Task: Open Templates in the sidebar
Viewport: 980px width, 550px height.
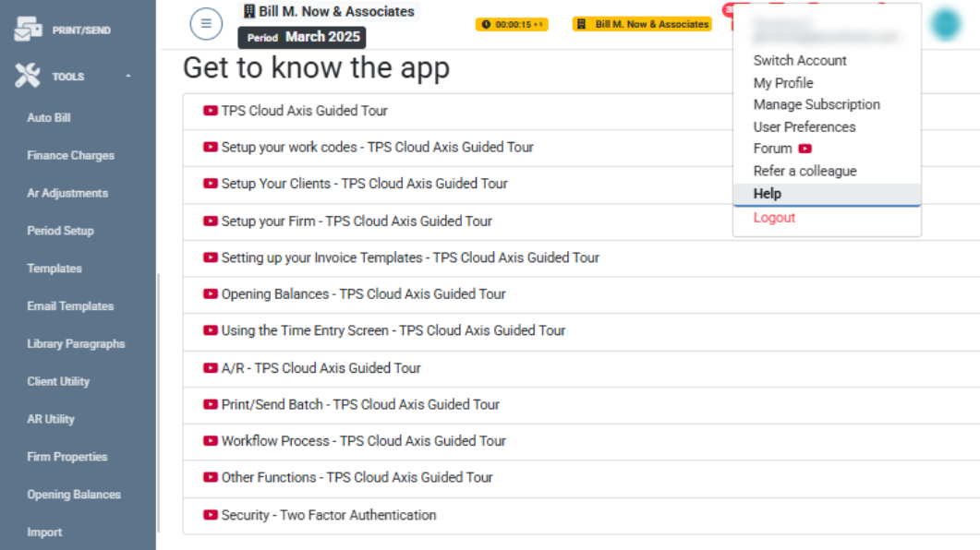Action: click(x=54, y=269)
